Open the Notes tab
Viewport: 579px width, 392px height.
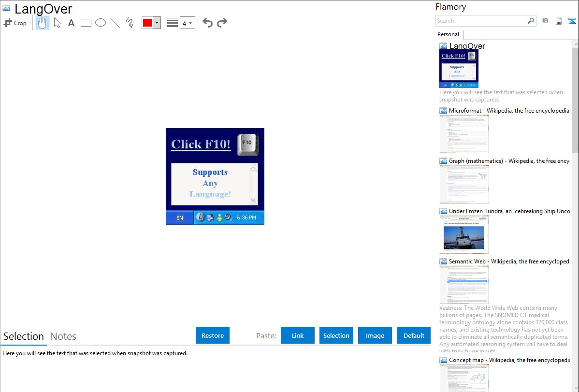click(63, 336)
